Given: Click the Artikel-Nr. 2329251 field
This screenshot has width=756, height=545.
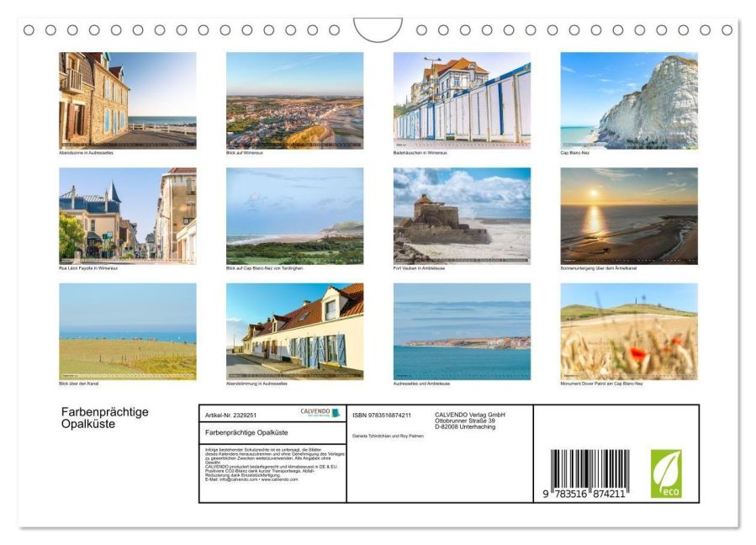Looking at the screenshot, I should [230, 415].
